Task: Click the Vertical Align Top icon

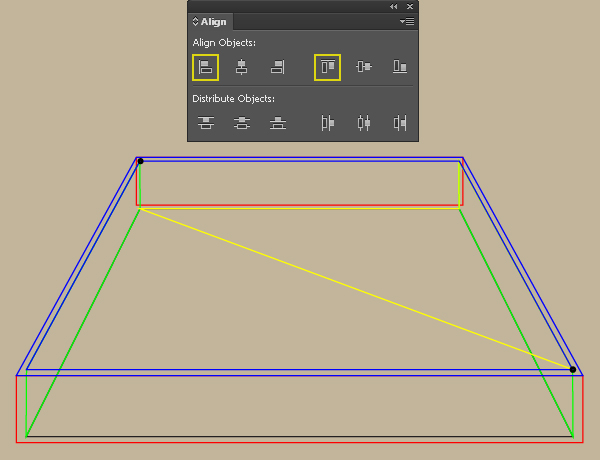Action: [328, 67]
